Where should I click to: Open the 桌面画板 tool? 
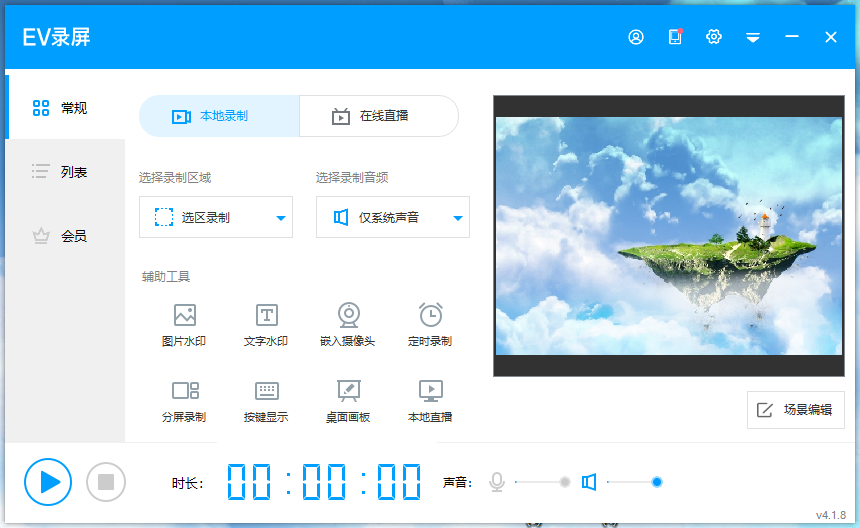(x=348, y=401)
